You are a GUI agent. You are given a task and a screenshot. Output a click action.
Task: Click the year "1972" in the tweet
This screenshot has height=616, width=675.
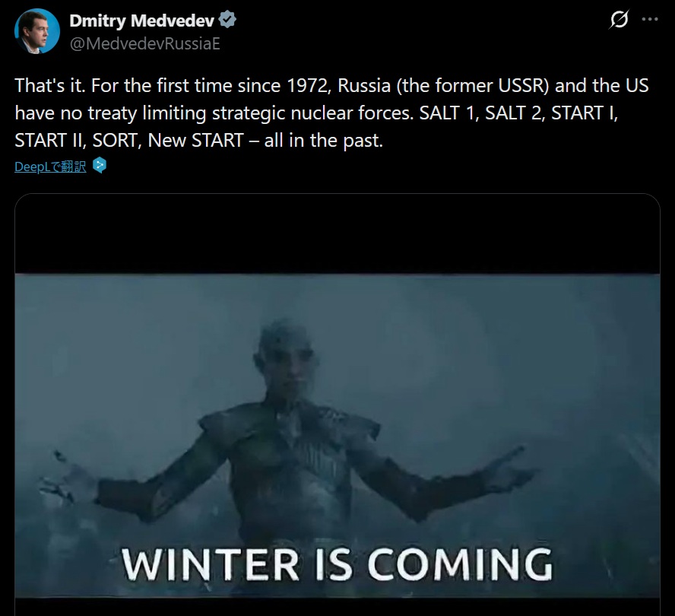click(307, 86)
